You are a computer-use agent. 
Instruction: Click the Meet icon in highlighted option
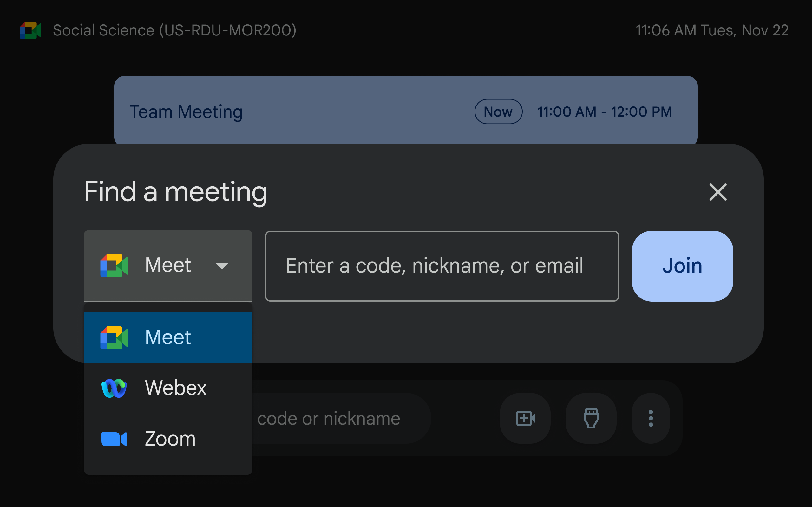(114, 337)
